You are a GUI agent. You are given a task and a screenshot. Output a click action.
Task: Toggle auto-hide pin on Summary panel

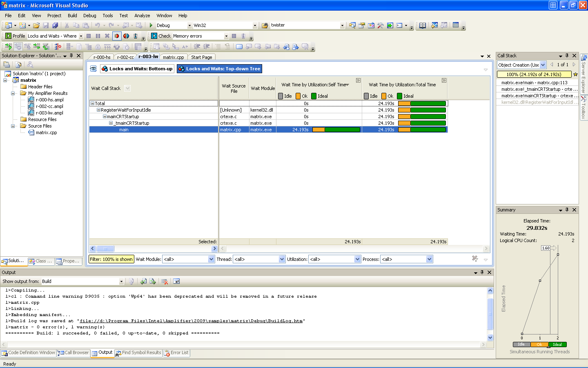(x=567, y=210)
